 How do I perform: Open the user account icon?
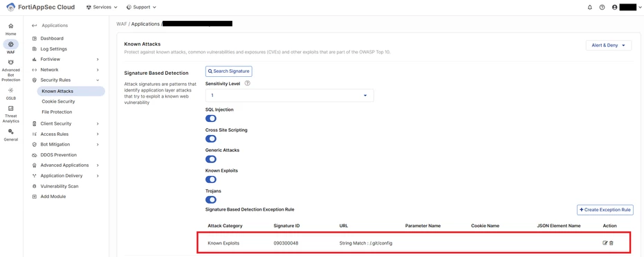[614, 8]
